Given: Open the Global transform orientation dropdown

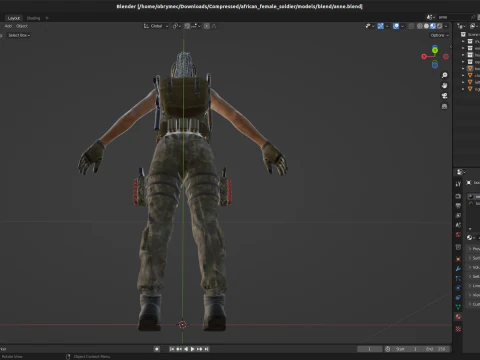Looking at the screenshot, I should tap(156, 26).
